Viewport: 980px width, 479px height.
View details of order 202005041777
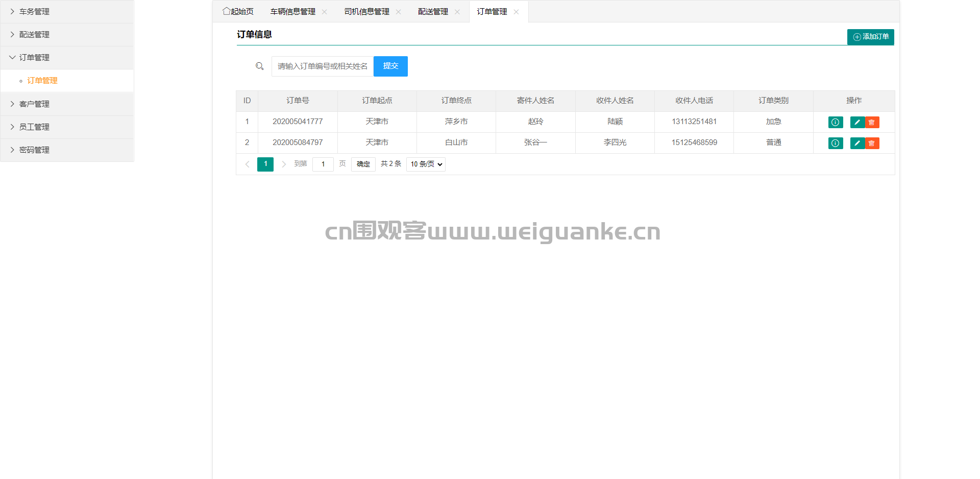pos(835,122)
